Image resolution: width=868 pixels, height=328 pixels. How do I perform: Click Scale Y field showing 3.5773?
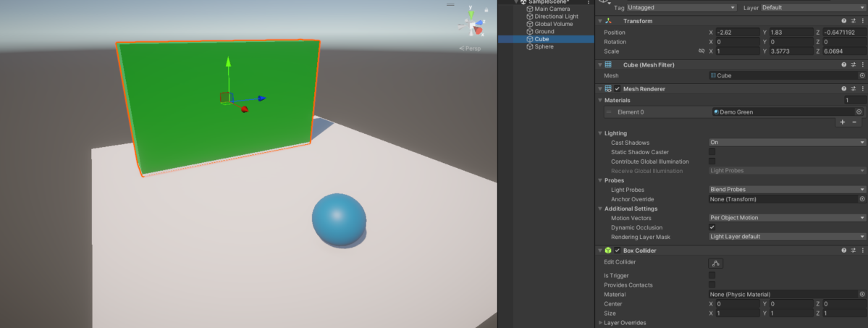[x=791, y=51]
